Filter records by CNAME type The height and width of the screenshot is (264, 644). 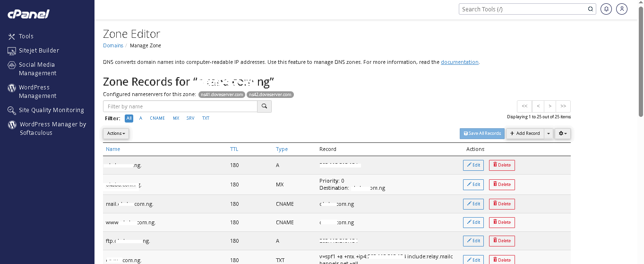point(157,118)
